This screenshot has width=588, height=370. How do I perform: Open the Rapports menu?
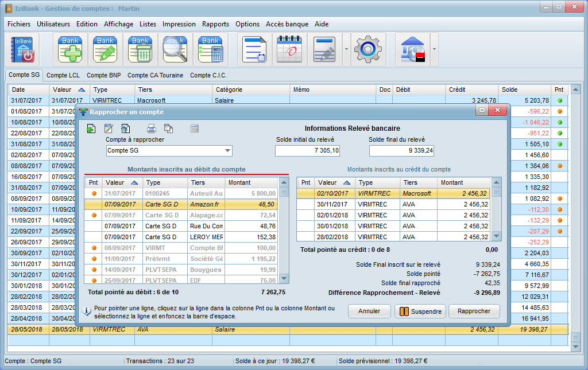tap(215, 24)
